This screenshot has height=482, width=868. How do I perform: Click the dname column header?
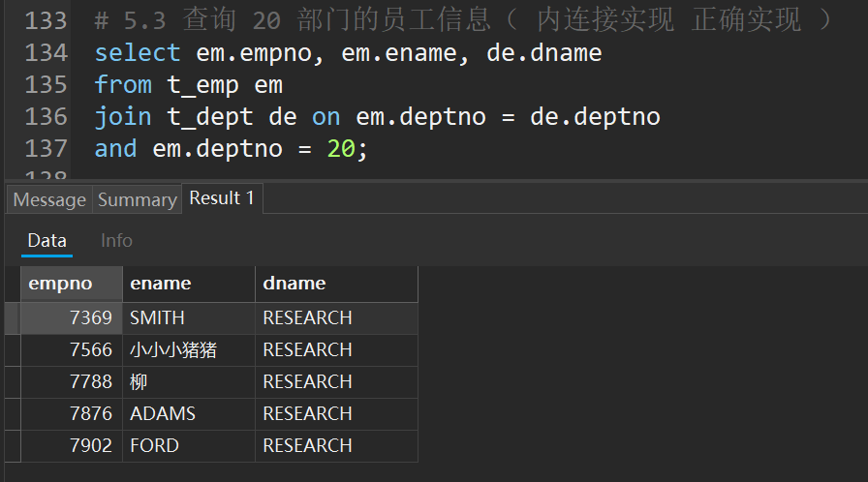[x=336, y=284]
